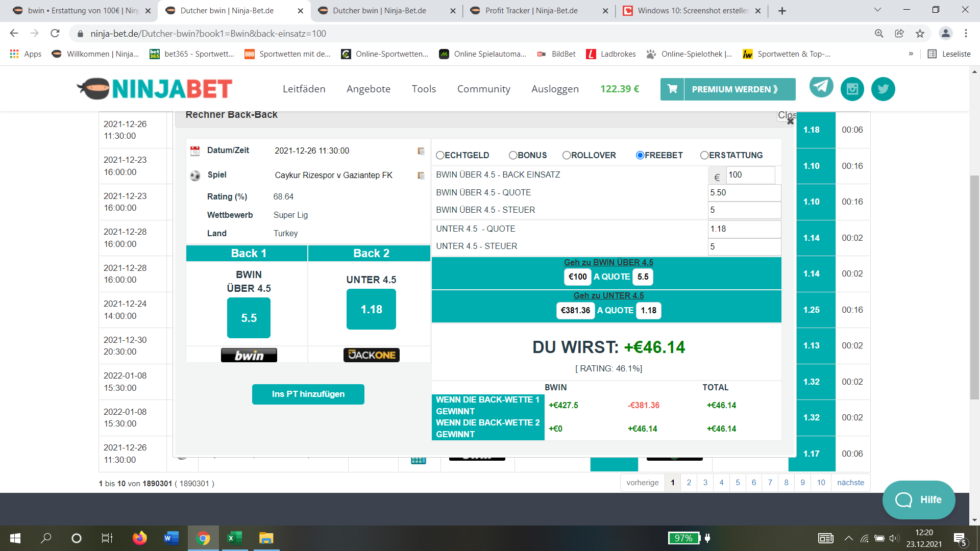Click Ins PT hinzufügen button
980x551 pixels.
(x=308, y=394)
